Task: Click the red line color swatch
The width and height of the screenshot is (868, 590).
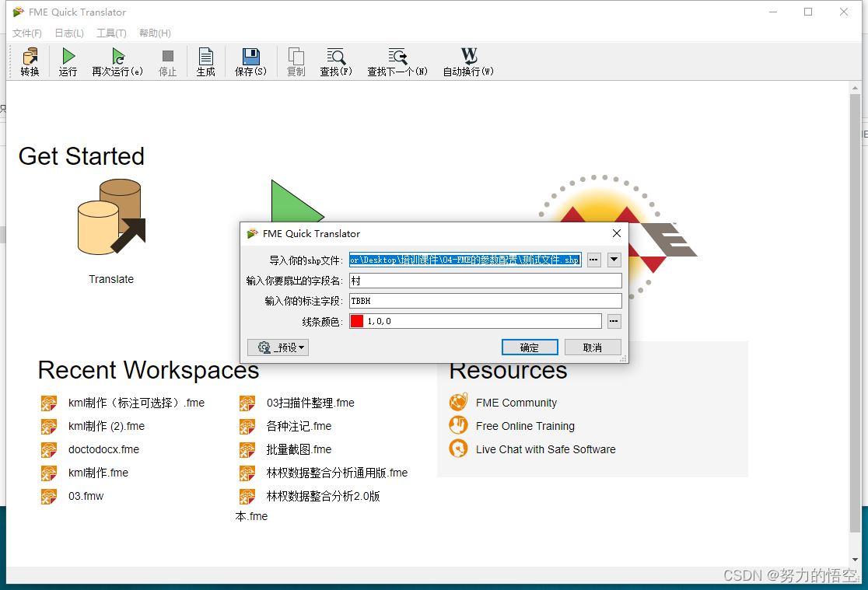Action: coord(357,321)
